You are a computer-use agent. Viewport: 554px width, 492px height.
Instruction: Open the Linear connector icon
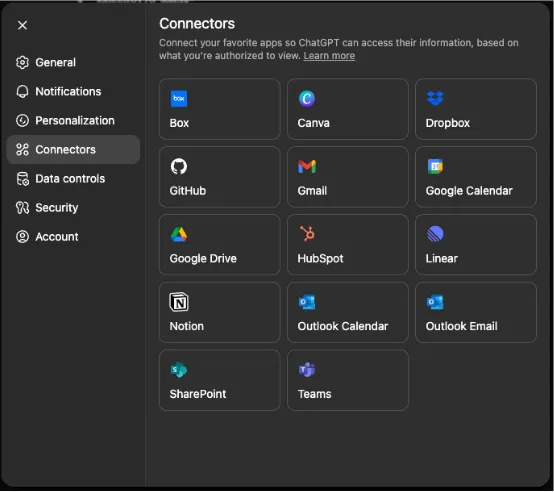(x=435, y=234)
